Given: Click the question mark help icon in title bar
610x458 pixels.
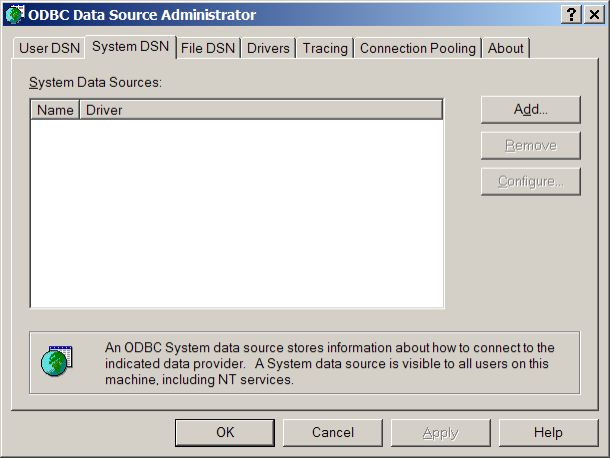Looking at the screenshot, I should click(x=571, y=15).
